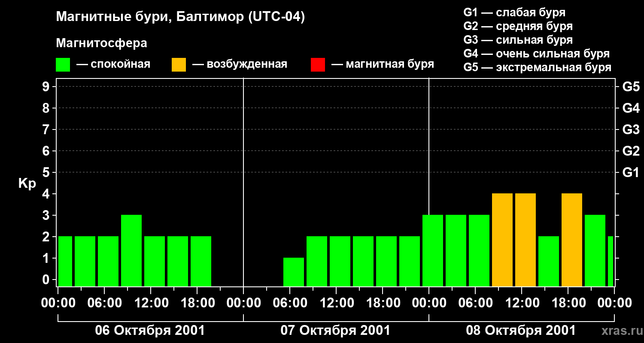
Task: Click the orange bar near 18:00 on 08 October
Action: pyautogui.click(x=572, y=240)
